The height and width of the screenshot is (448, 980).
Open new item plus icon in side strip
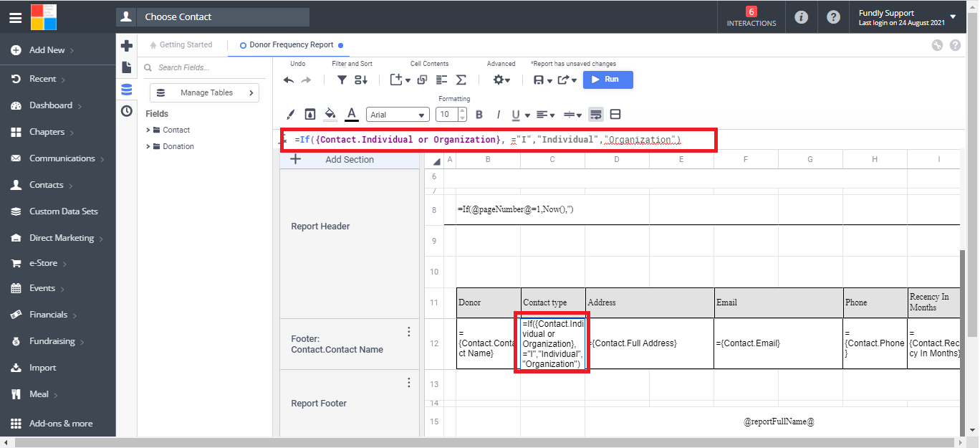[x=127, y=46]
